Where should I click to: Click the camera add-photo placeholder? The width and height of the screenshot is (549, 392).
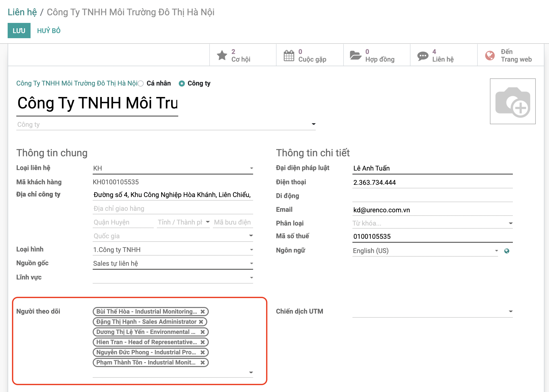513,101
